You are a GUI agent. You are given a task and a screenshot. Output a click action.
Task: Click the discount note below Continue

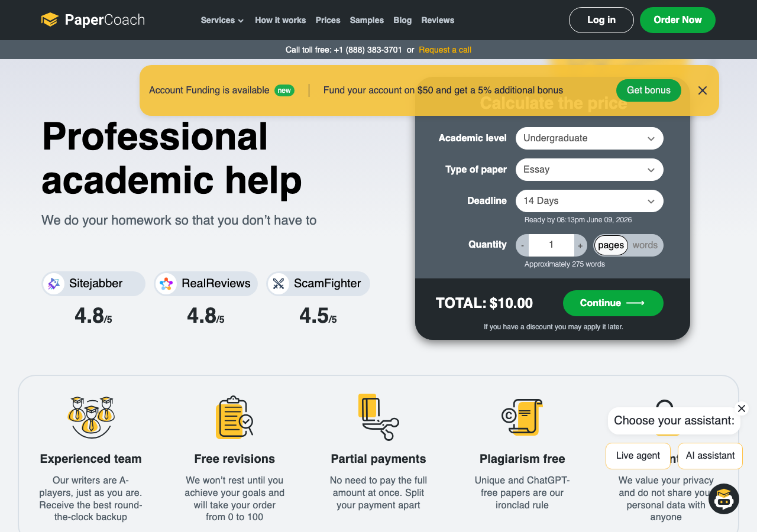point(554,327)
